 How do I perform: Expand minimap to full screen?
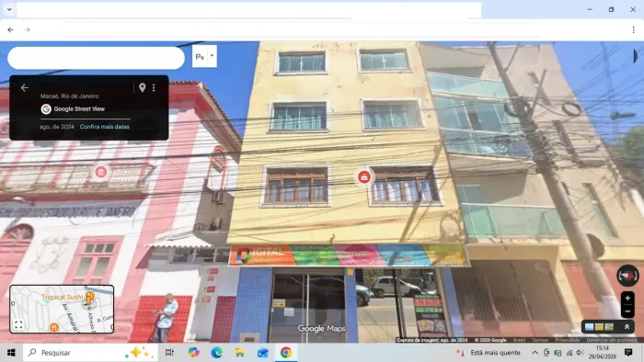18,324
